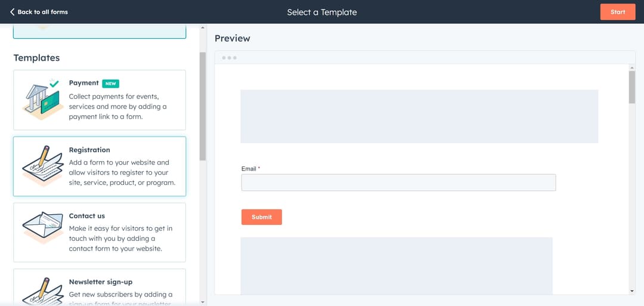The height and width of the screenshot is (306, 644).
Task: Click the Select a Template title
Action: (322, 13)
